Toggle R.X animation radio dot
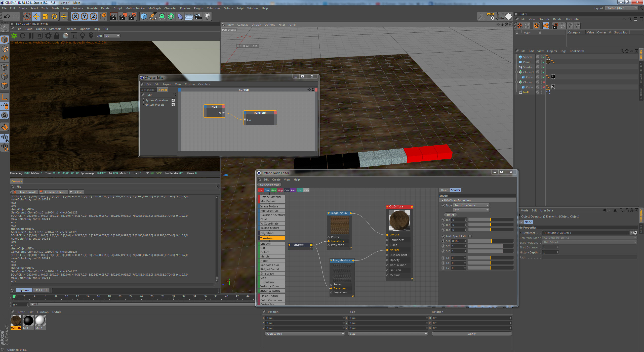Viewport: 644px width, 352px height. [x=443, y=220]
